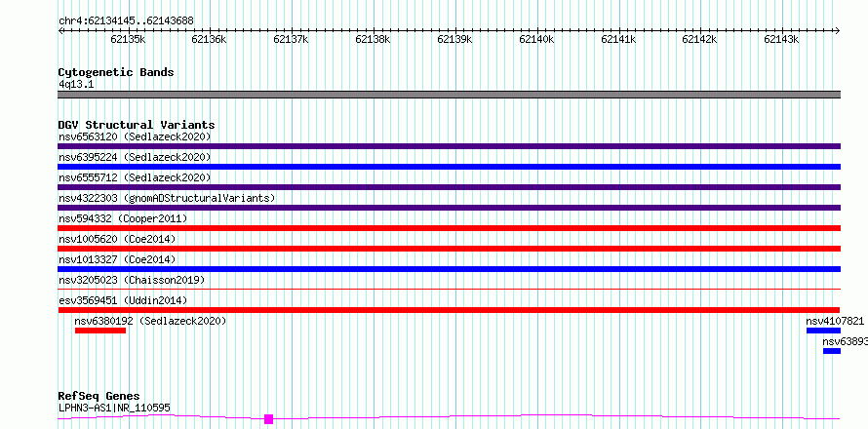Image resolution: width=868 pixels, height=429 pixels.
Task: Click the chr4:62134145..62143688 coordinate text
Action: point(126,21)
